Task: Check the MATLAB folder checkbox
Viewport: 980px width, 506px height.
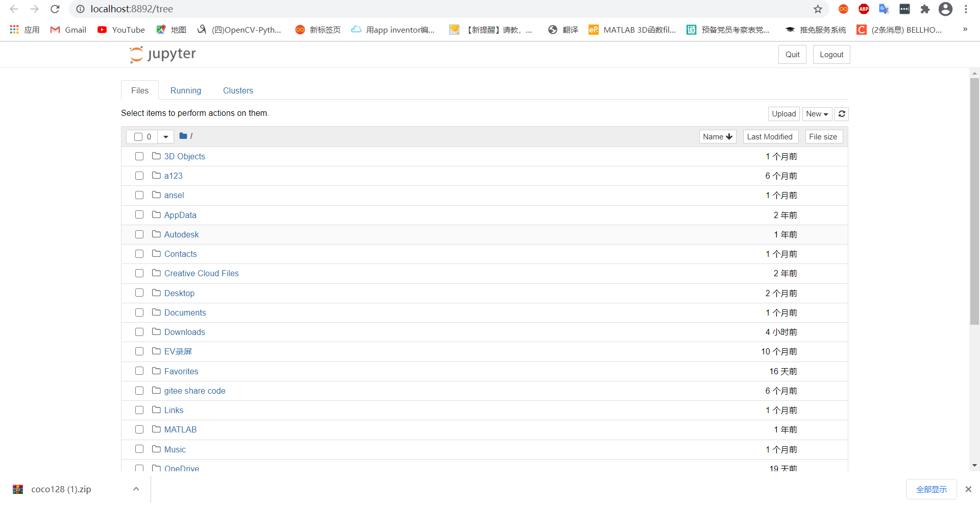Action: tap(139, 429)
